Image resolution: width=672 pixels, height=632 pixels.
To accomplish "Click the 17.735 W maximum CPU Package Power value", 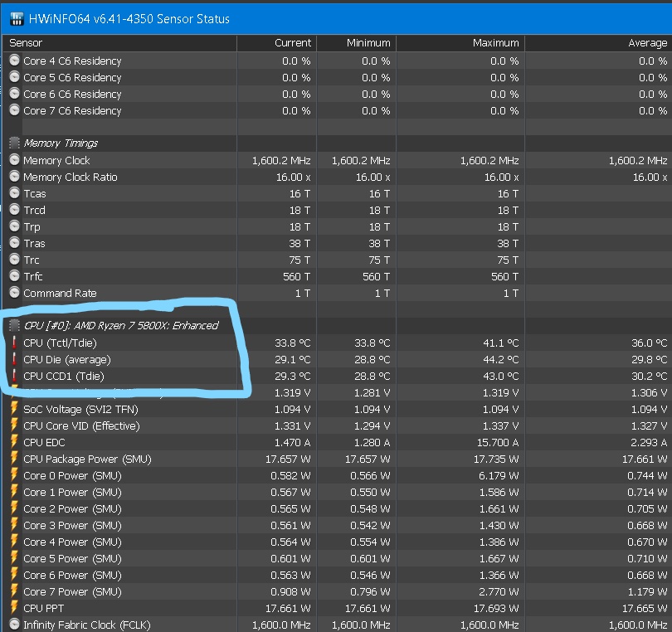I will pos(496,459).
